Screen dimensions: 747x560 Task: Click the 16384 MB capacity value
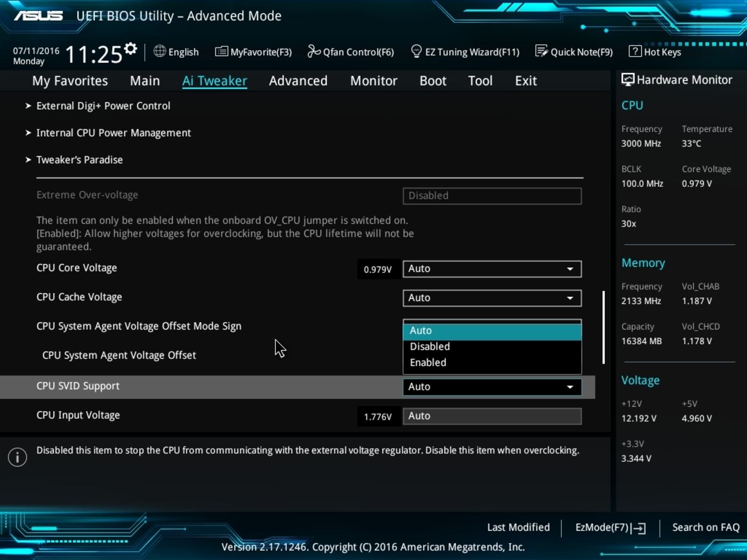(642, 341)
